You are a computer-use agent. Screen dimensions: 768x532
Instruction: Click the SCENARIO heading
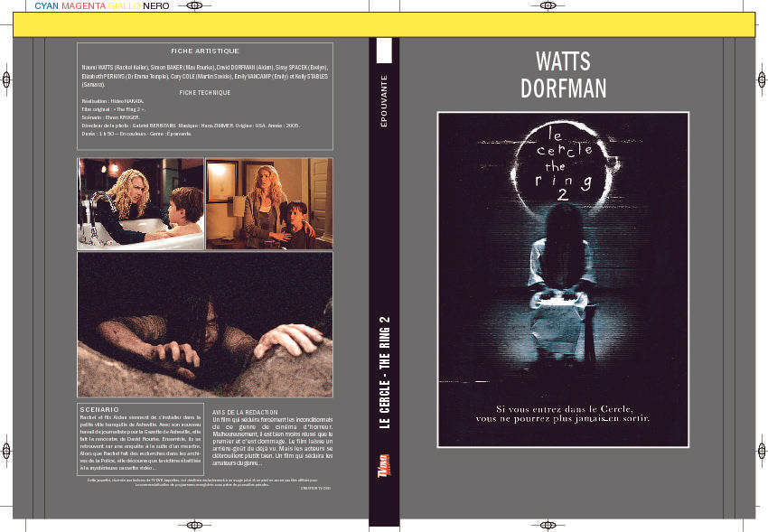pyautogui.click(x=99, y=409)
